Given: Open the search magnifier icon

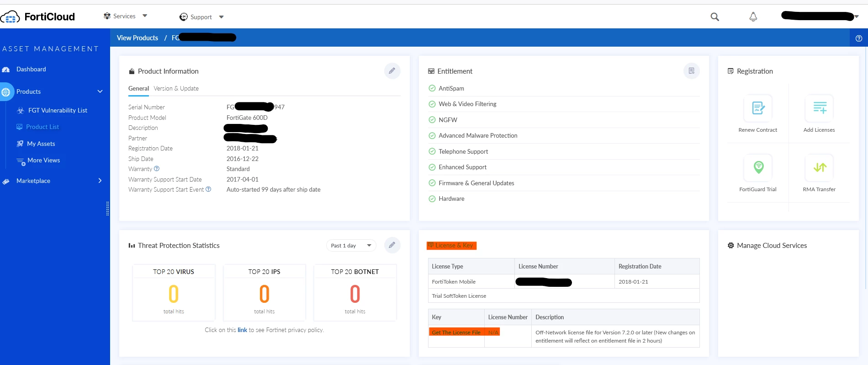Looking at the screenshot, I should pos(715,17).
